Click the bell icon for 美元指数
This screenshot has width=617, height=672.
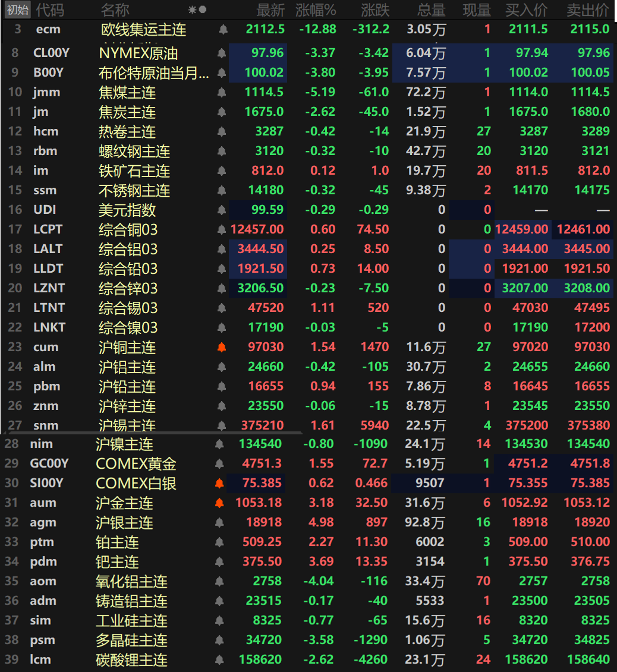tap(222, 210)
